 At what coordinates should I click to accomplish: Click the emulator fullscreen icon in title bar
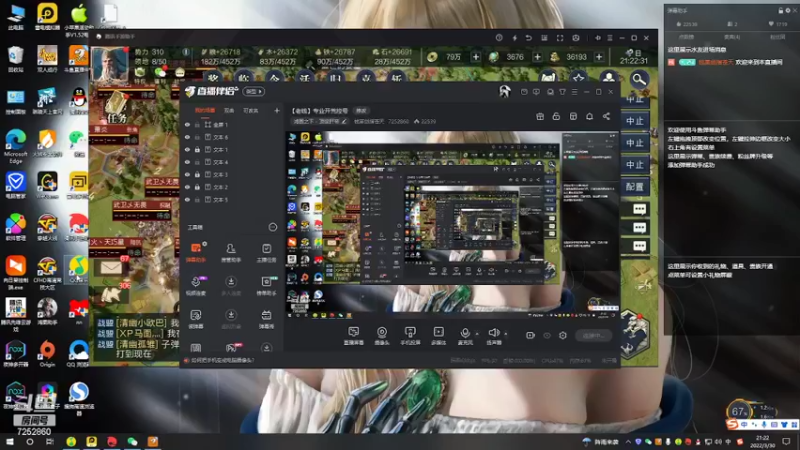[x=560, y=38]
